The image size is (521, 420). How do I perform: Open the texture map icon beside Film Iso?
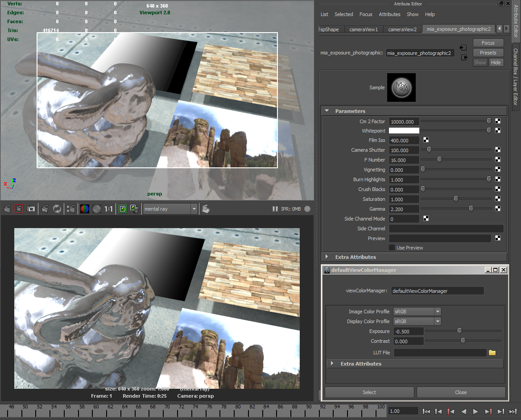point(426,140)
